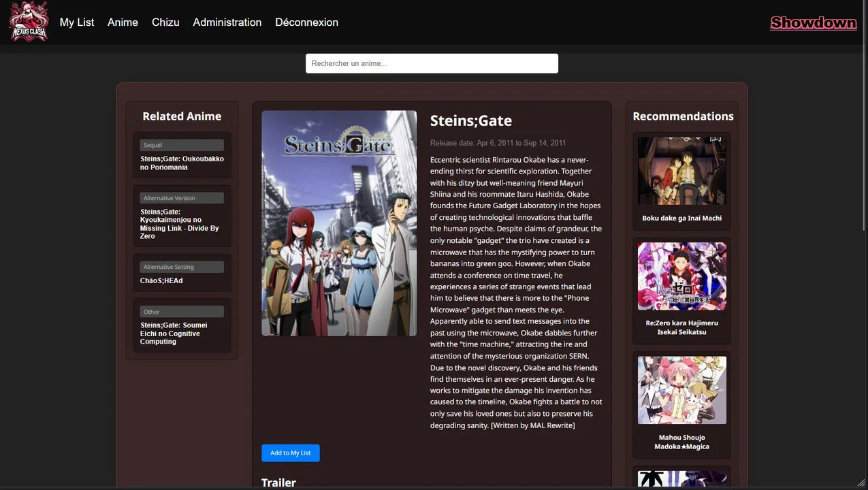Open the Boku dake ga Inai Machi thumbnail

(x=682, y=171)
